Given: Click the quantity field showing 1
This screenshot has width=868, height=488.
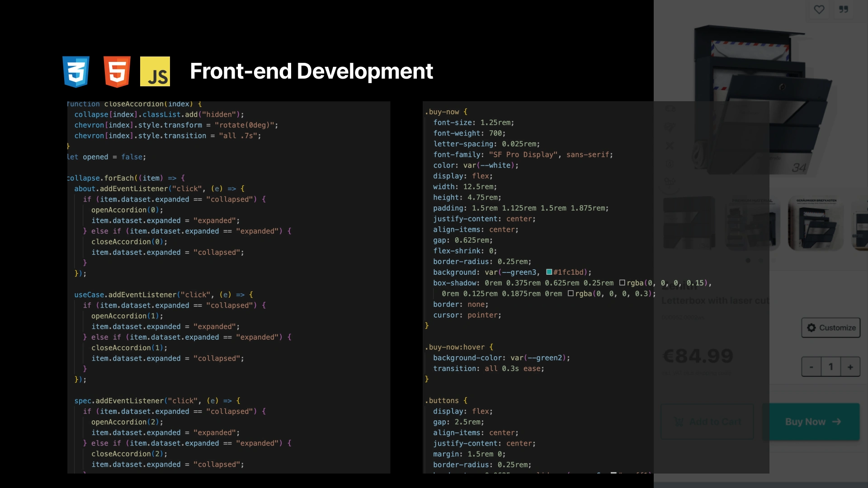Looking at the screenshot, I should tap(830, 367).
